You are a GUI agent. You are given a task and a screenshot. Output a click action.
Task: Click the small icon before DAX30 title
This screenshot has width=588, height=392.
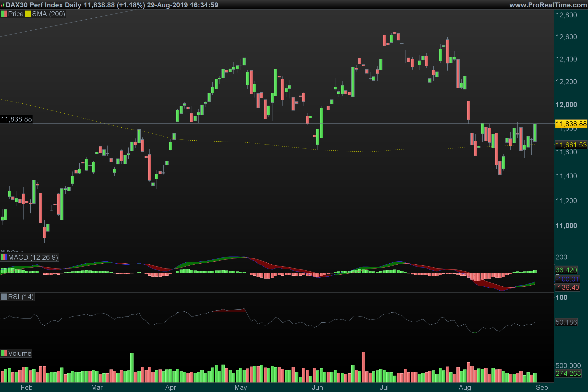click(x=2, y=5)
